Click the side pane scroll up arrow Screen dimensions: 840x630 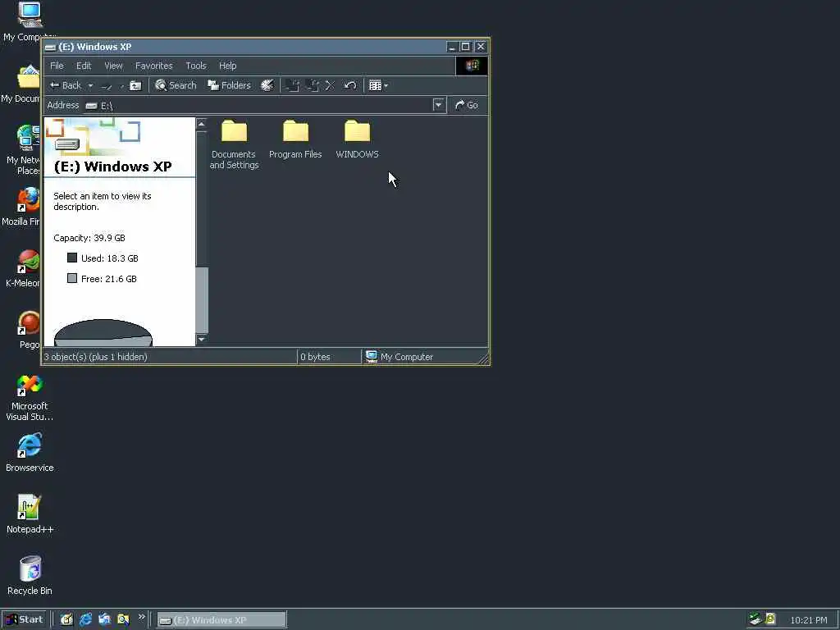202,125
